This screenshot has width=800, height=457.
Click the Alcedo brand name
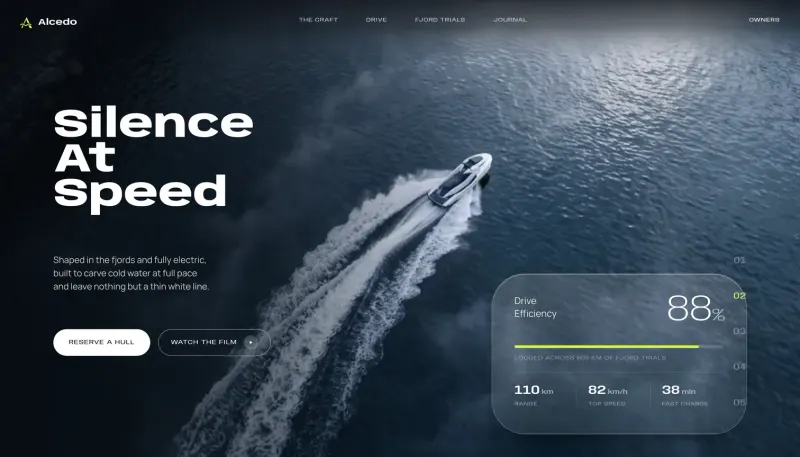pos(57,22)
